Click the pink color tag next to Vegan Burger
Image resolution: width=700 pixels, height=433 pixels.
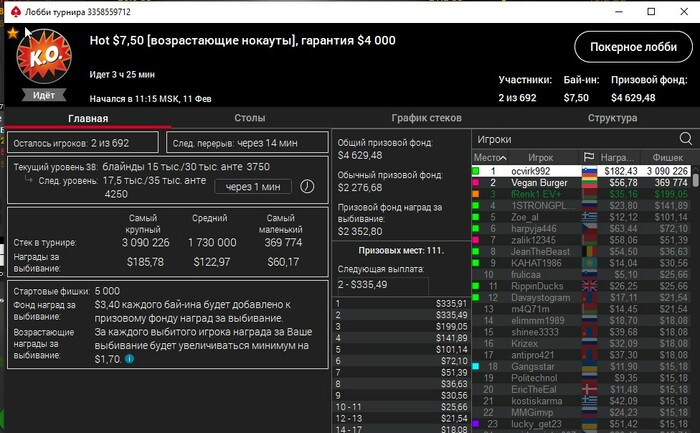point(476,183)
